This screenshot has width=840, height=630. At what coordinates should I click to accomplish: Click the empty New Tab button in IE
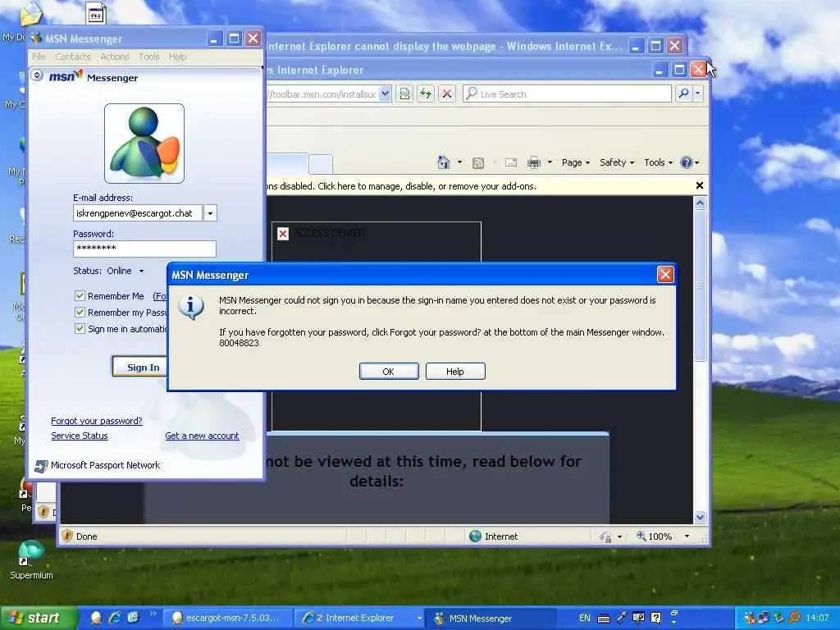[x=321, y=164]
